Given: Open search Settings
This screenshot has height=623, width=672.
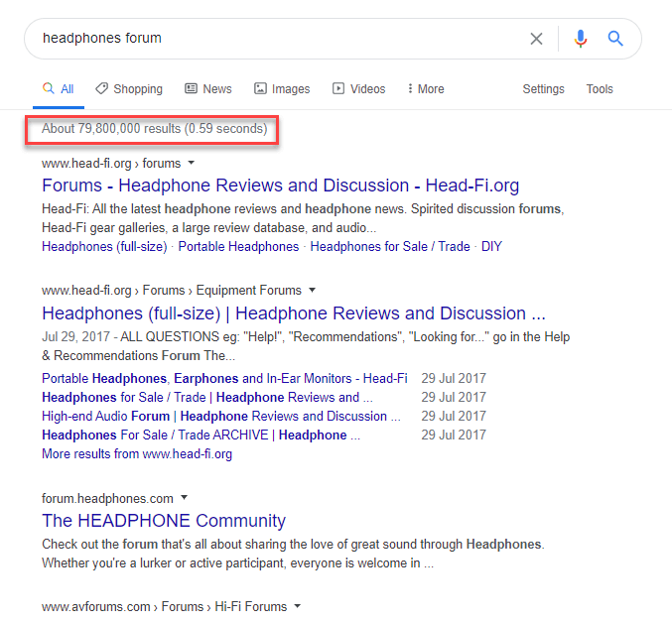Looking at the screenshot, I should click(x=543, y=89).
